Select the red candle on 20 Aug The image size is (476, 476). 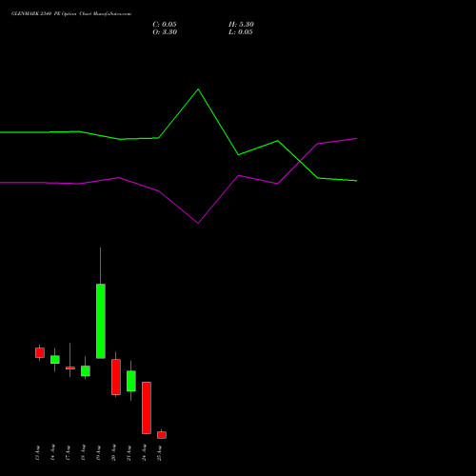[116, 377]
